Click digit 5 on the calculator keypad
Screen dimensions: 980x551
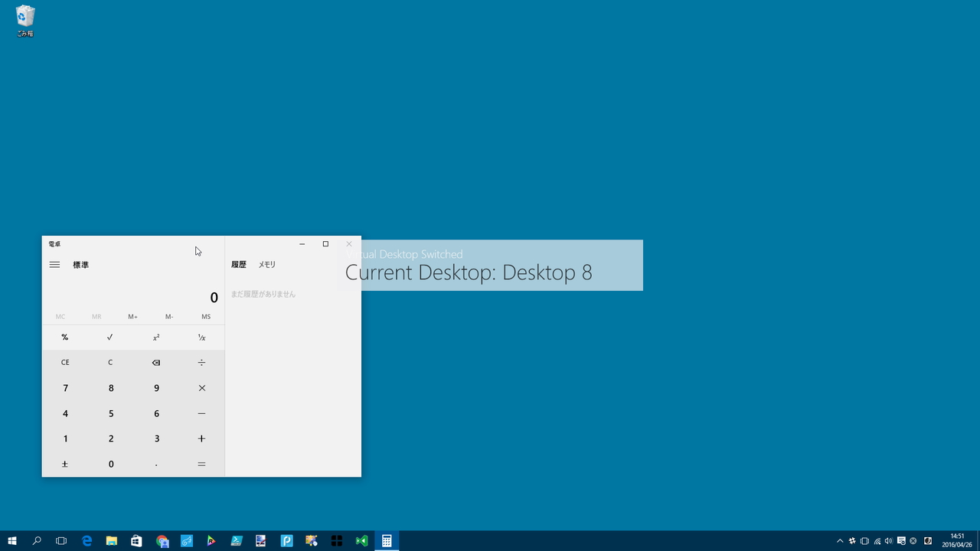tap(110, 413)
